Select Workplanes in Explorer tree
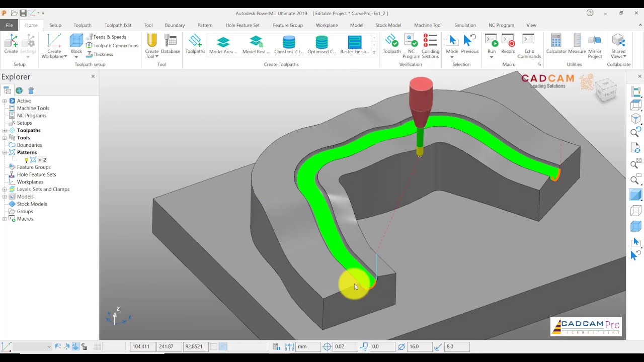Viewport: 644px width, 362px height. point(30,182)
